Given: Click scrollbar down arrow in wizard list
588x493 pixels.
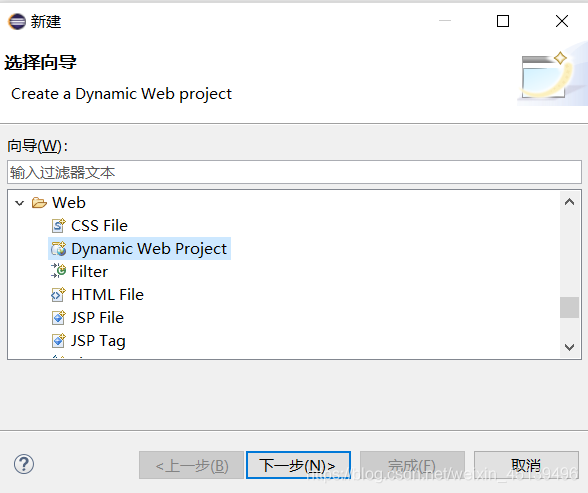Looking at the screenshot, I should (569, 347).
